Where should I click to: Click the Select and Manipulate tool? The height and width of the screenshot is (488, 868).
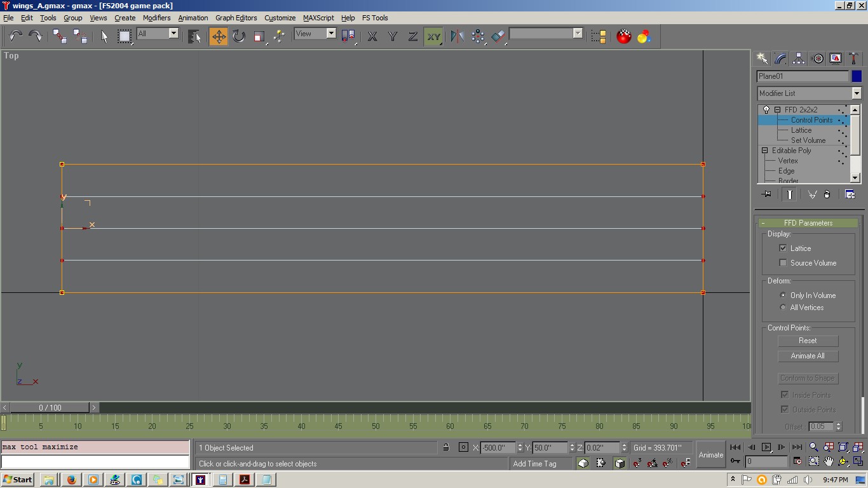pos(279,36)
